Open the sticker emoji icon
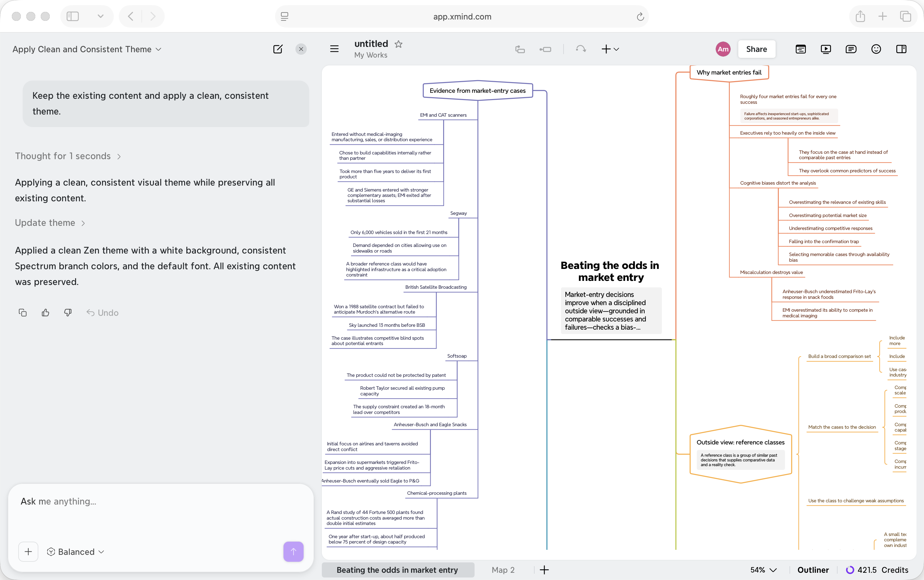Screen dimensions: 924x580 point(876,49)
